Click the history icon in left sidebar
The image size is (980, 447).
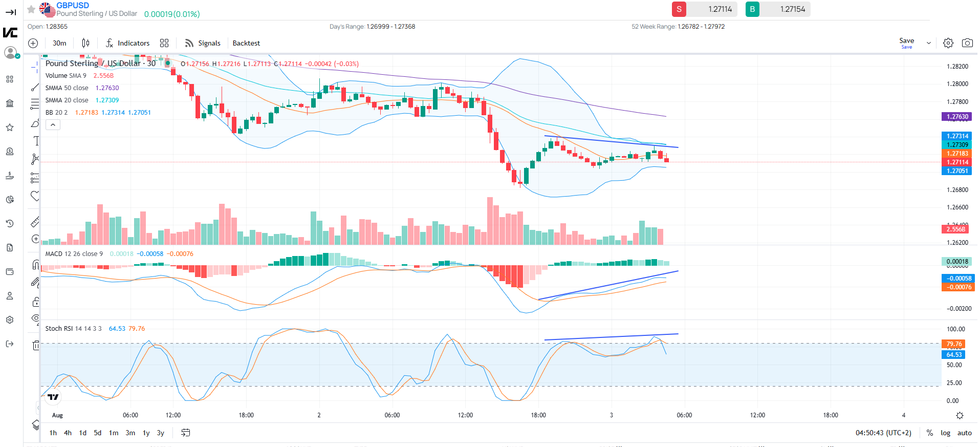[10, 223]
